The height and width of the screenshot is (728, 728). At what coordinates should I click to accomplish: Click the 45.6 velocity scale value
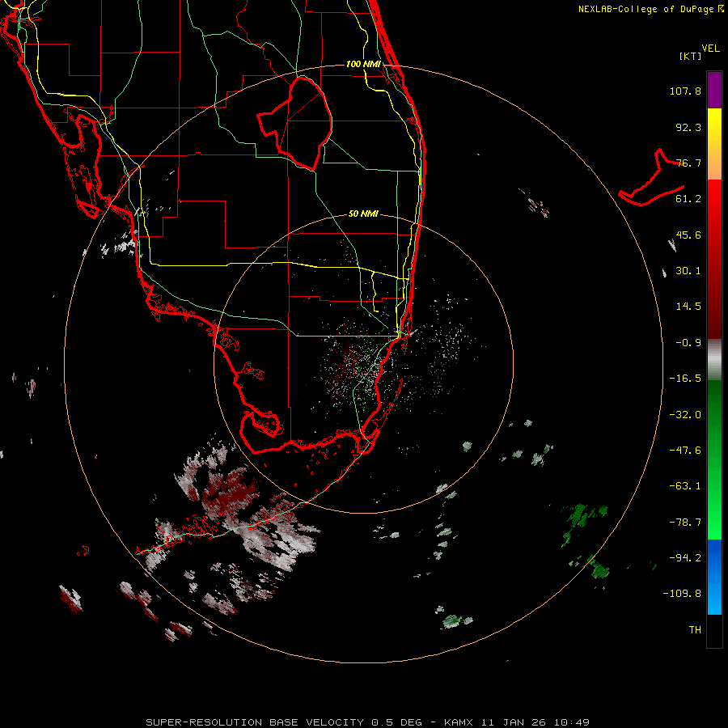(688, 235)
